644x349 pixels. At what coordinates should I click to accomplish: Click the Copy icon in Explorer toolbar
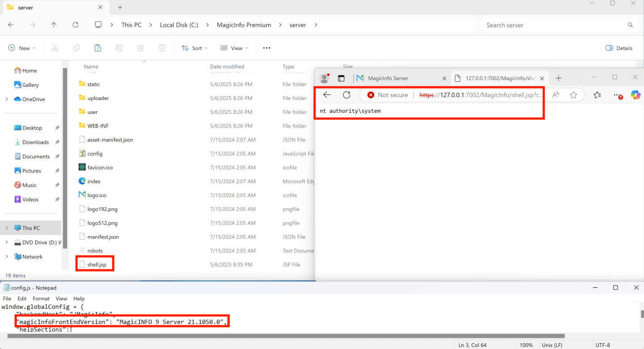coord(76,48)
